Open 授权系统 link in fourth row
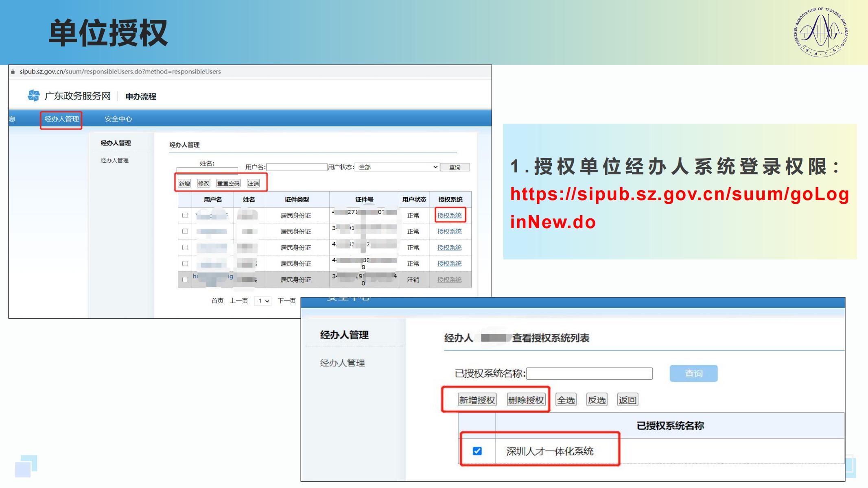Screen dimensions: 868x488 [449, 264]
